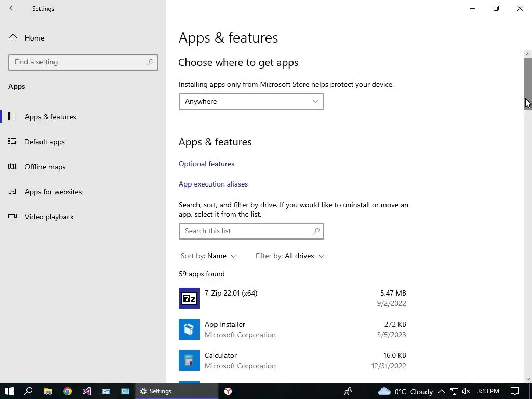Open Visual Studio from taskbar

[x=87, y=391]
